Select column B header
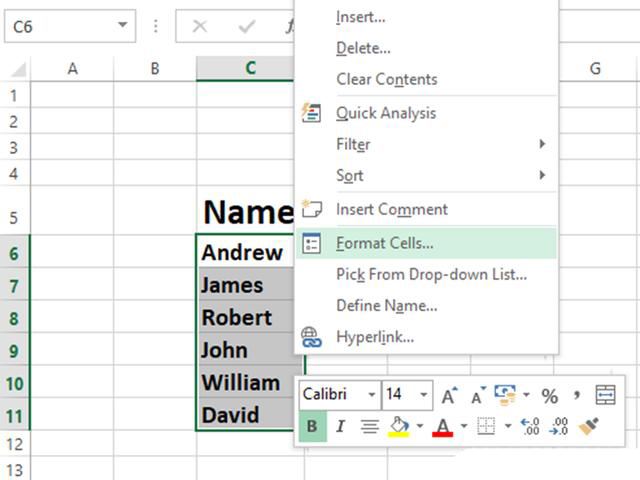640x480 pixels. point(155,69)
